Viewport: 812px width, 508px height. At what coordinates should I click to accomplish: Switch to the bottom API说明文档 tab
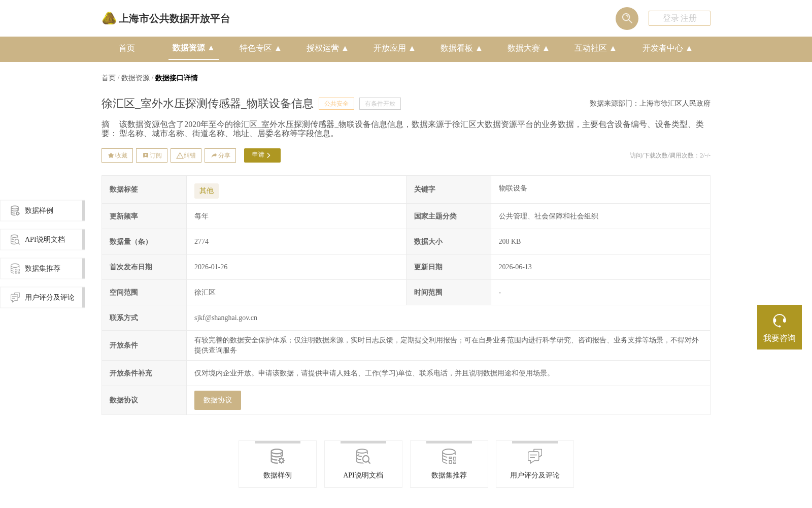pos(363,464)
